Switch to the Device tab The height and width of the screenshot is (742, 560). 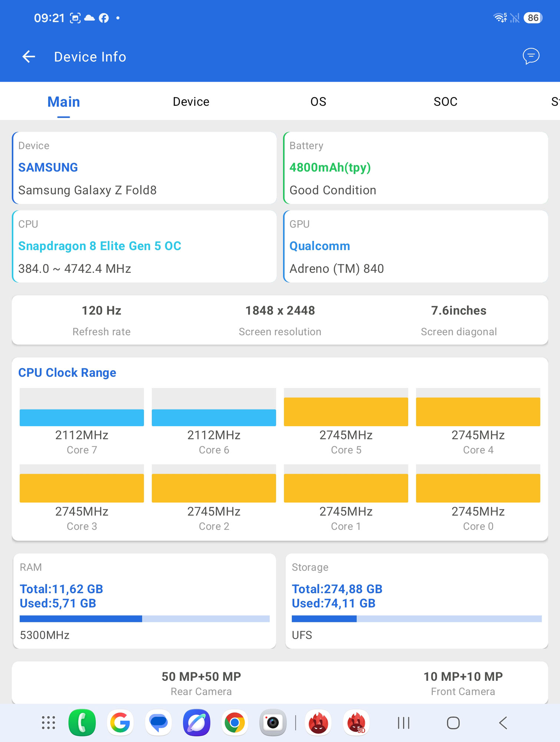191,102
